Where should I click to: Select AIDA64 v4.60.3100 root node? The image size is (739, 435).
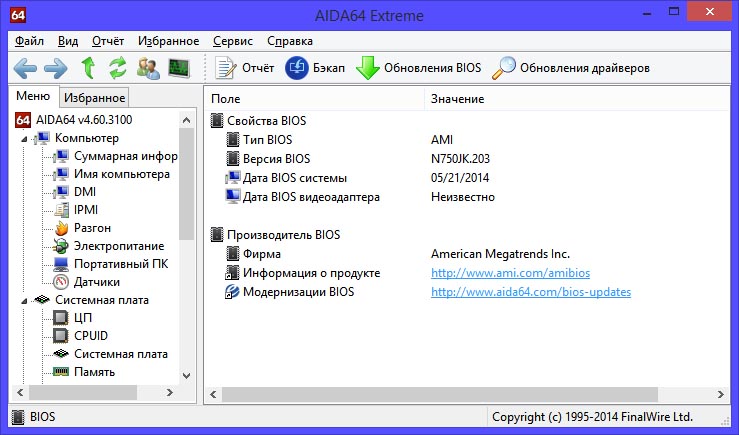74,120
